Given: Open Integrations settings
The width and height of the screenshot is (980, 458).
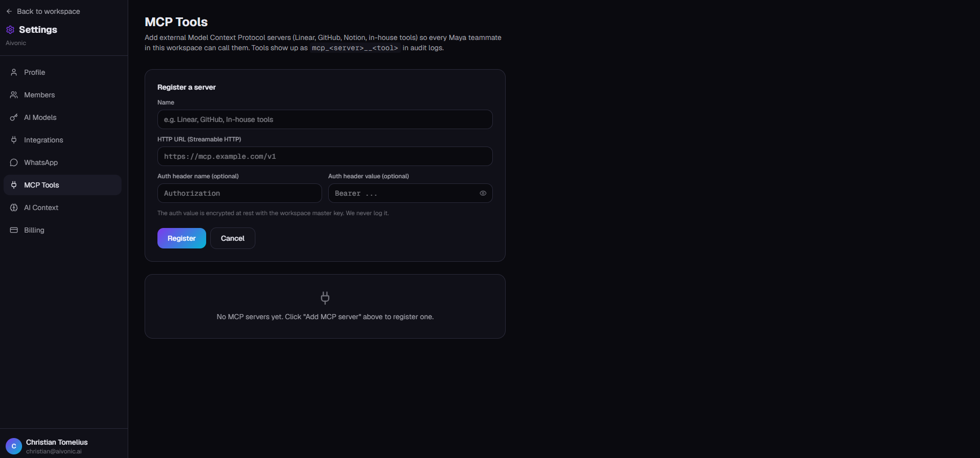Looking at the screenshot, I should pos(63,140).
